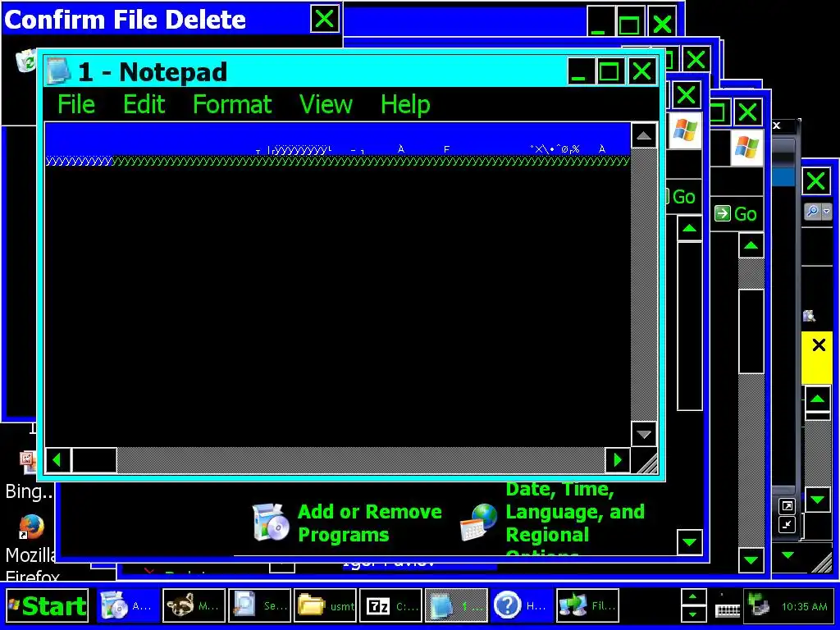Minimize the Notepad window
The image size is (840, 630).
580,71
